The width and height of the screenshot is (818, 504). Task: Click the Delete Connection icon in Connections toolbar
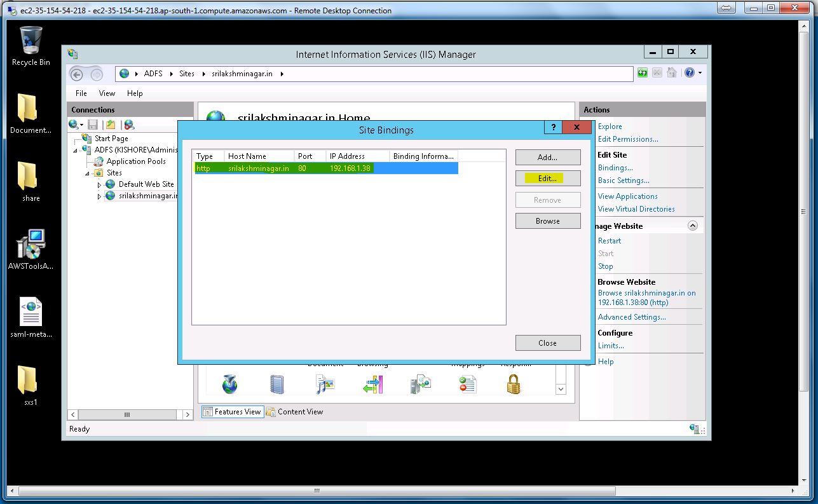pos(129,125)
